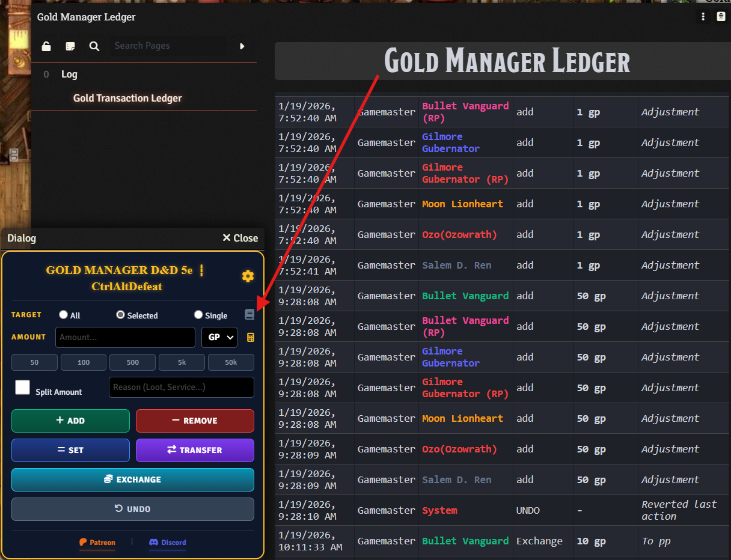
Task: Enable the Split Amount checkbox
Action: pos(23,388)
